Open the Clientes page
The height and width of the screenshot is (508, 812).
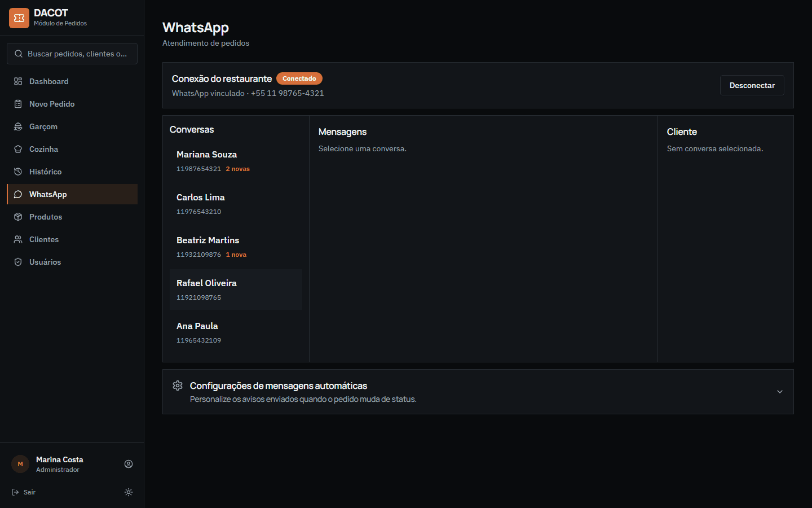pyautogui.click(x=72, y=239)
